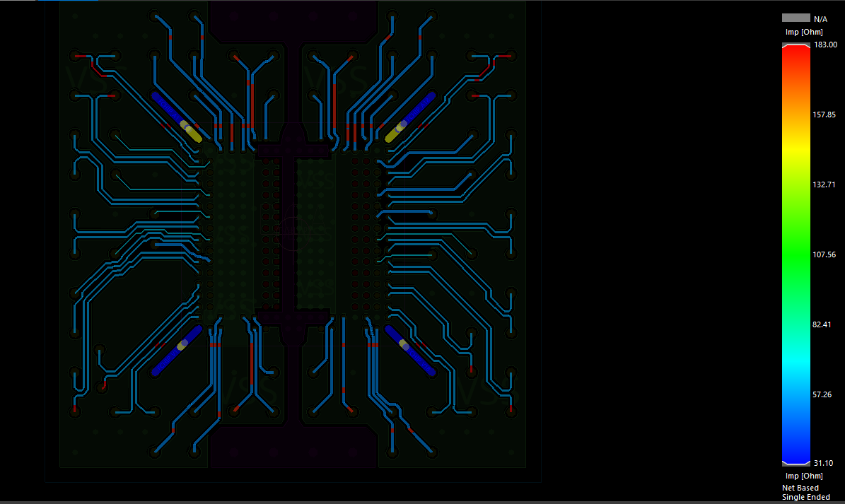845x504 pixels.
Task: Click the red top of the impedance color bar
Action: (796, 53)
